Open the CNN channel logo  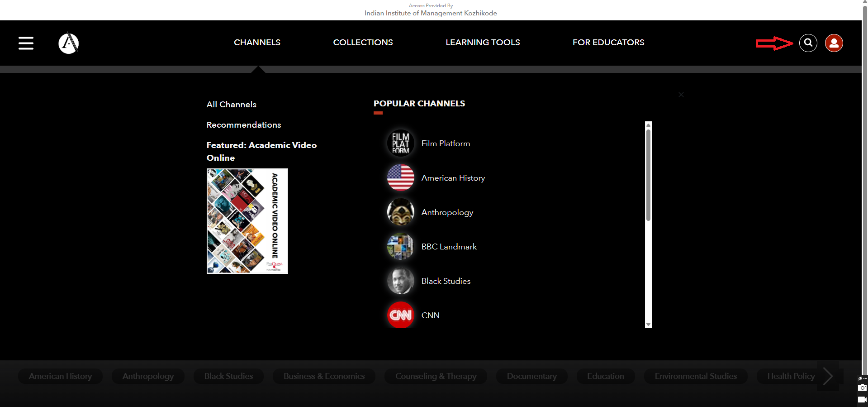[400, 315]
